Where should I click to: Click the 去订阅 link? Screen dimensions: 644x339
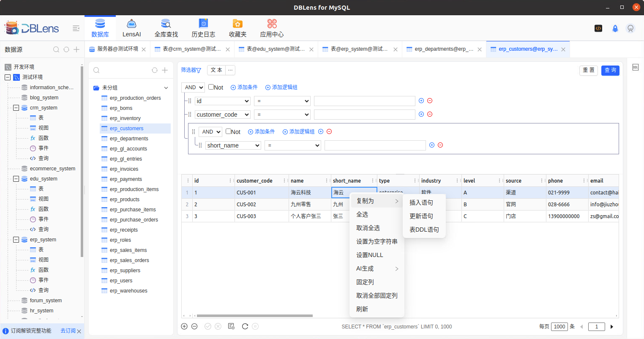pos(68,331)
